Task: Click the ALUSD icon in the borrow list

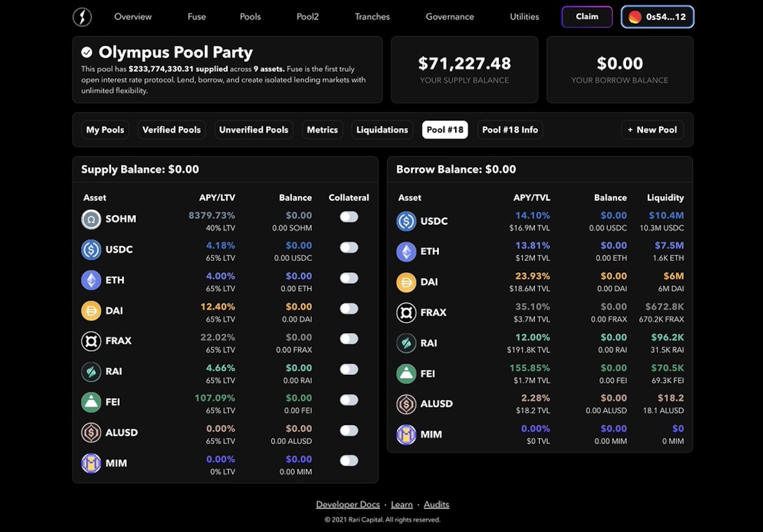Action: click(x=406, y=404)
